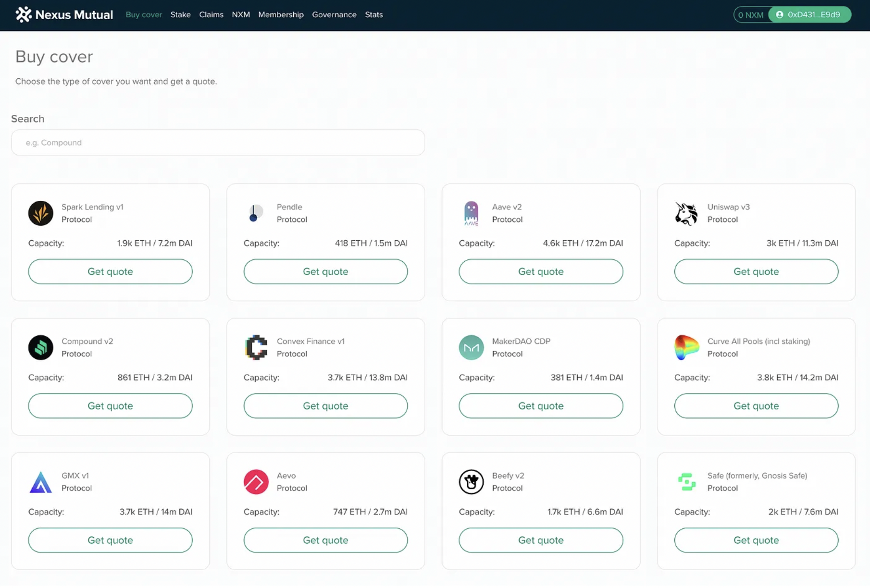
Task: Get quote for Compound v2
Action: point(110,405)
